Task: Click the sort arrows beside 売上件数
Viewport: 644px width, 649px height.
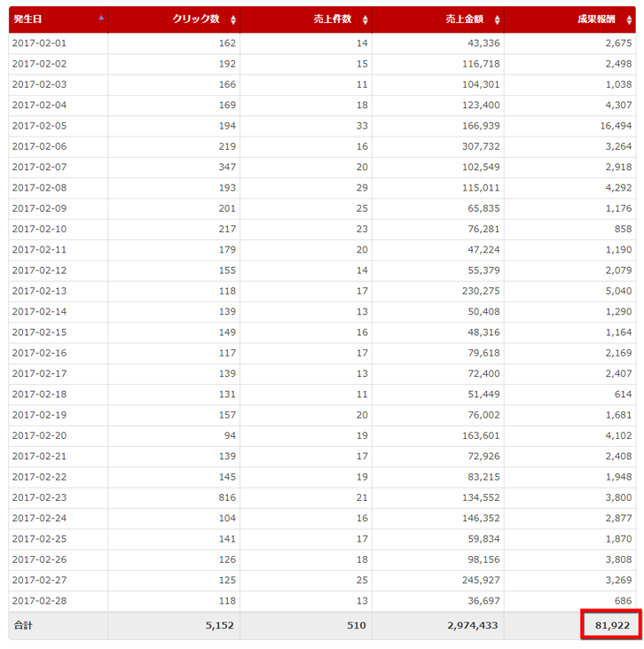Action: click(x=365, y=20)
